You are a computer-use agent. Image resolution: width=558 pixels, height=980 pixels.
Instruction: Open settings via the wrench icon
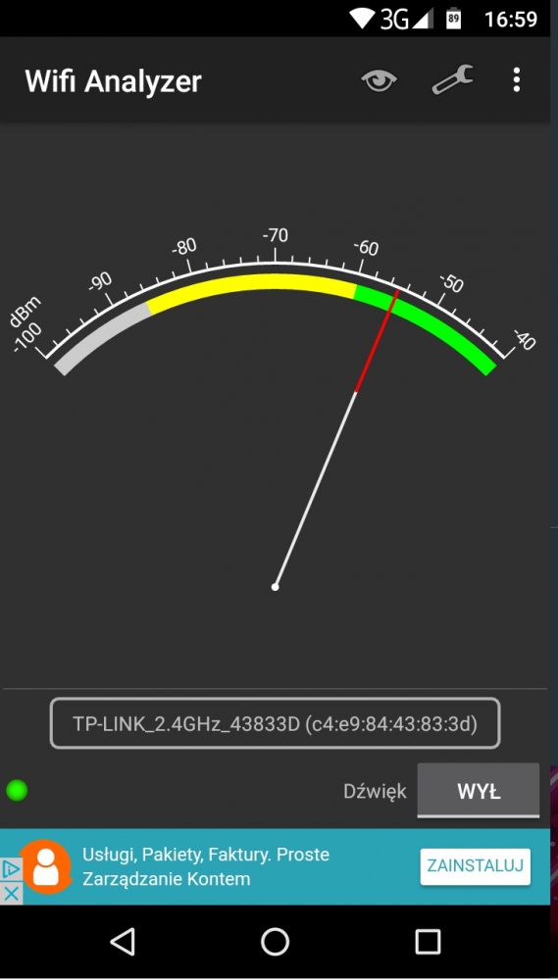coord(452,80)
